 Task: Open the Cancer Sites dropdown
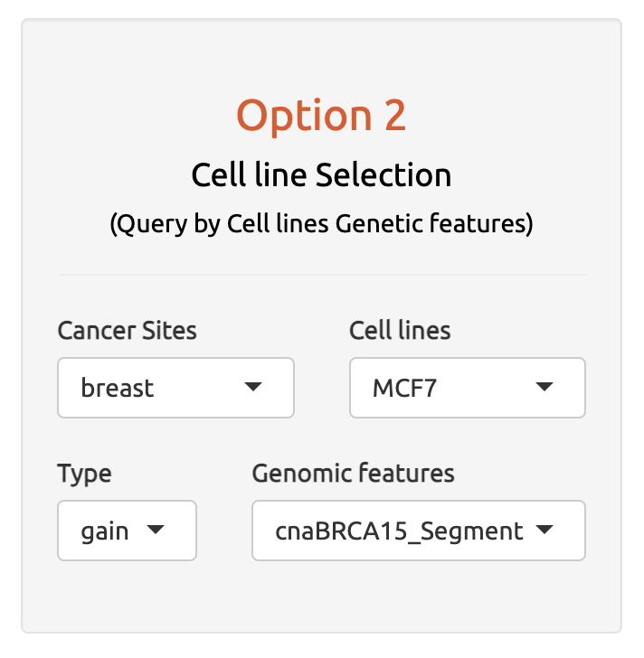(x=175, y=388)
